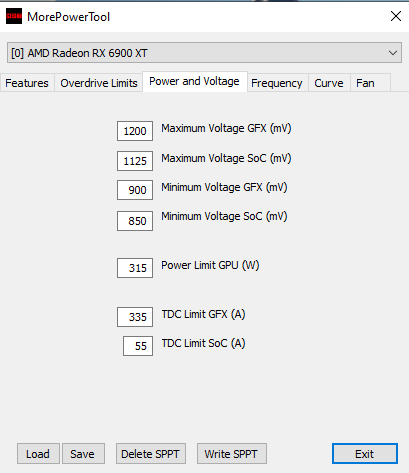Click the Save button
This screenshot has height=473, width=409.
(83, 454)
